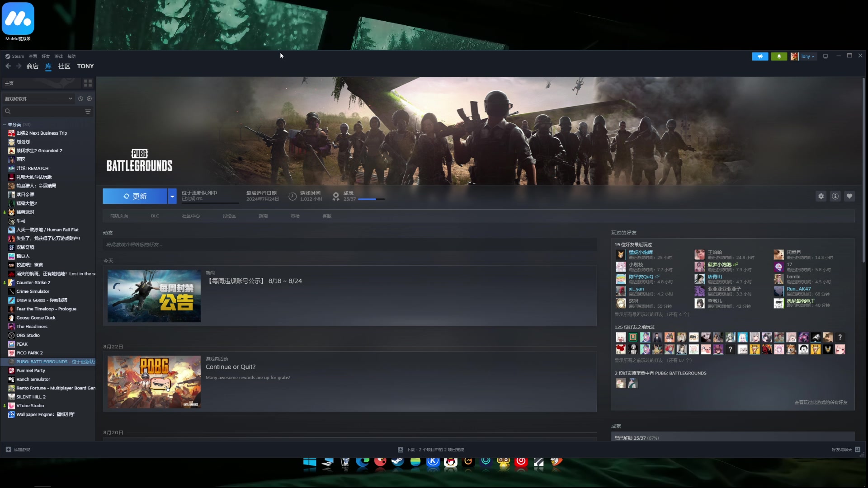Collapse the 未分类 category
The height and width of the screenshot is (488, 868).
point(5,125)
